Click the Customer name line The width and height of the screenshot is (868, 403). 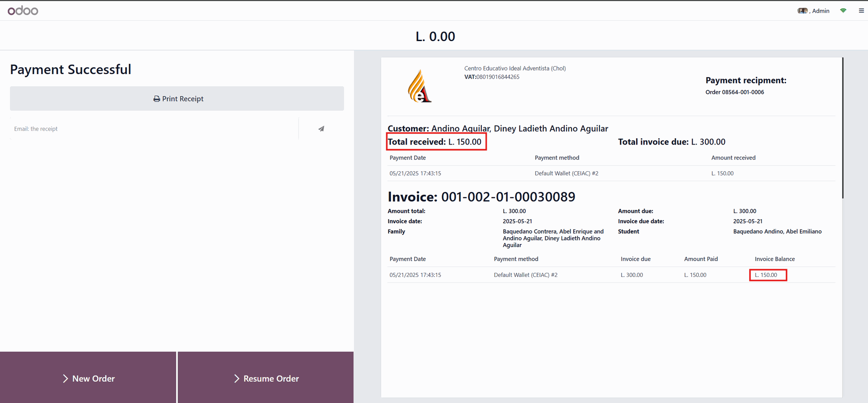(x=498, y=129)
